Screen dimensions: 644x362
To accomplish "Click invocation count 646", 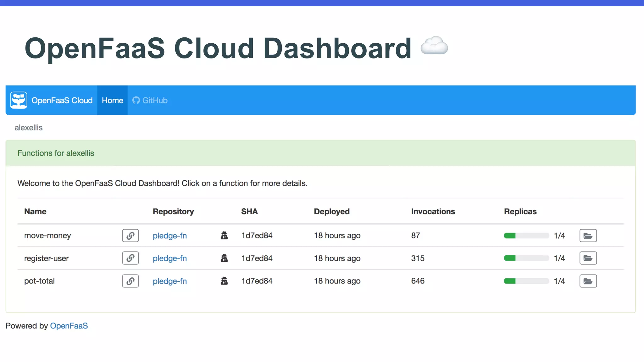I will (x=418, y=281).
